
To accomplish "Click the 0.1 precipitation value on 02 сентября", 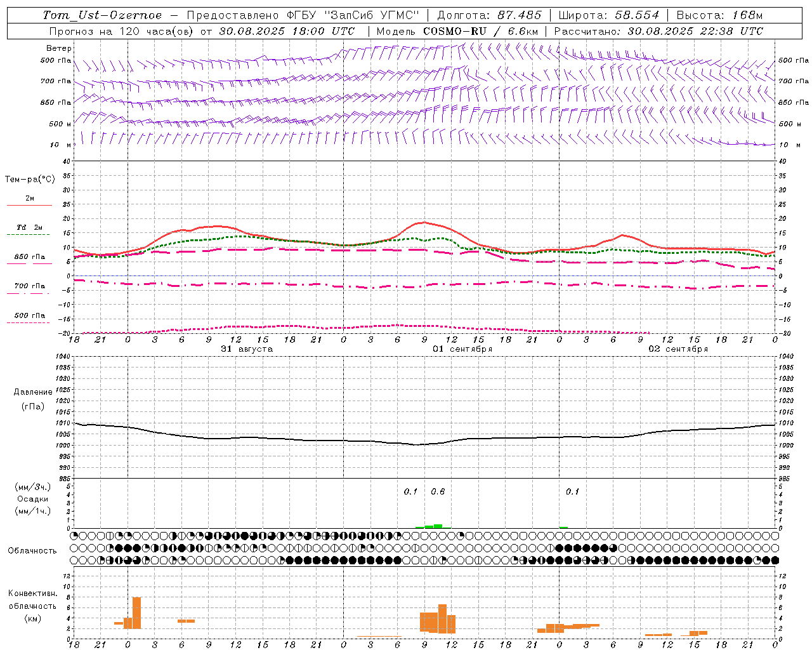I will point(572,491).
